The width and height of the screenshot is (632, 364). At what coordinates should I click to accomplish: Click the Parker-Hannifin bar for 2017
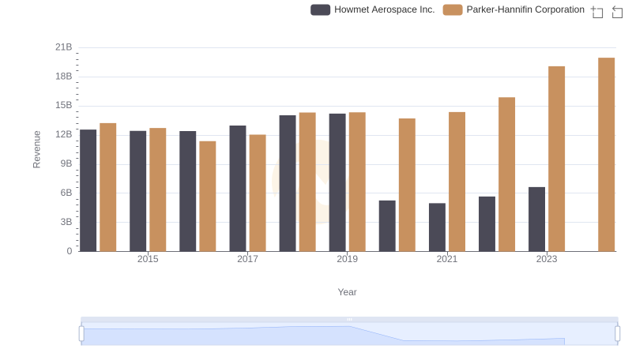pos(258,193)
